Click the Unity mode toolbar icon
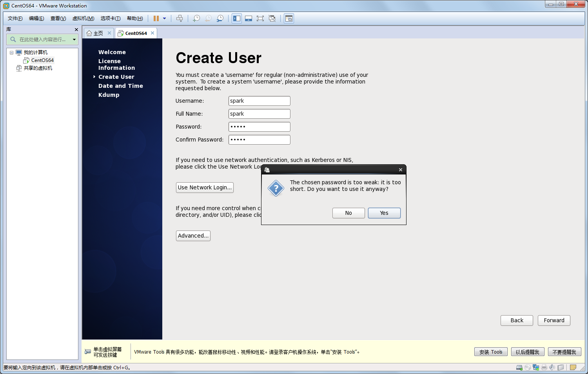This screenshot has width=588, height=374. [x=272, y=18]
